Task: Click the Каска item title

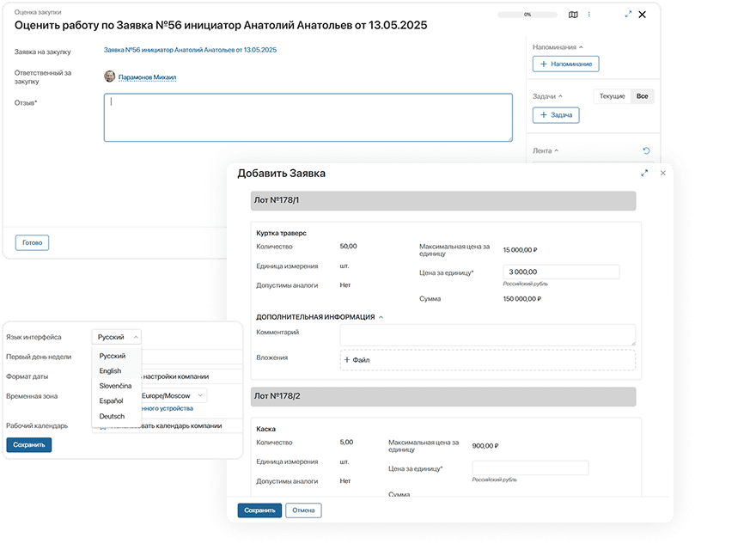Action: [x=265, y=429]
